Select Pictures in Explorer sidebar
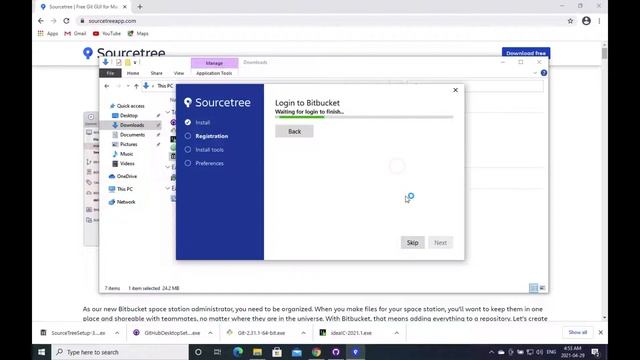This screenshot has height=360, width=640. [x=129, y=144]
